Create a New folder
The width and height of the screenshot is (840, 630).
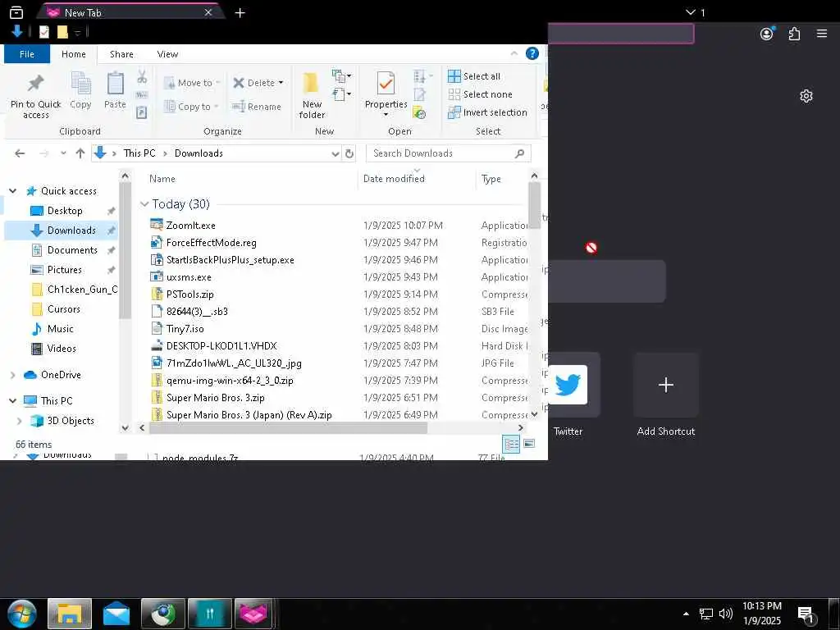tap(312, 95)
